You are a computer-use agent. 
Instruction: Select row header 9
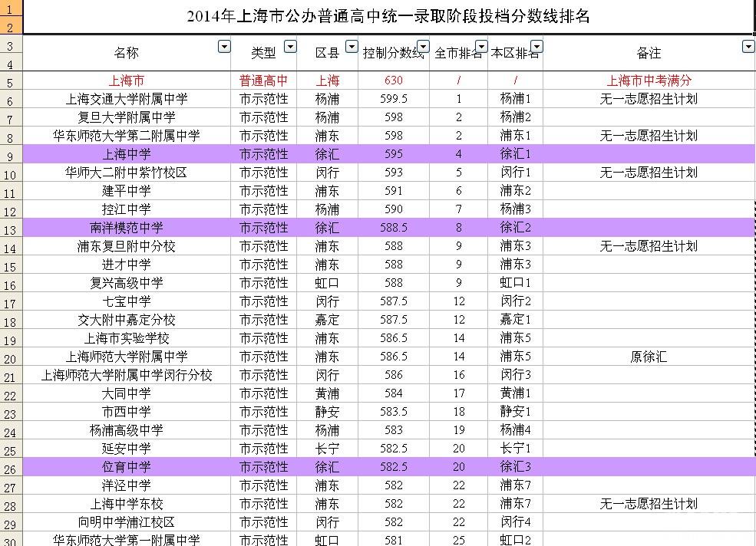11,154
